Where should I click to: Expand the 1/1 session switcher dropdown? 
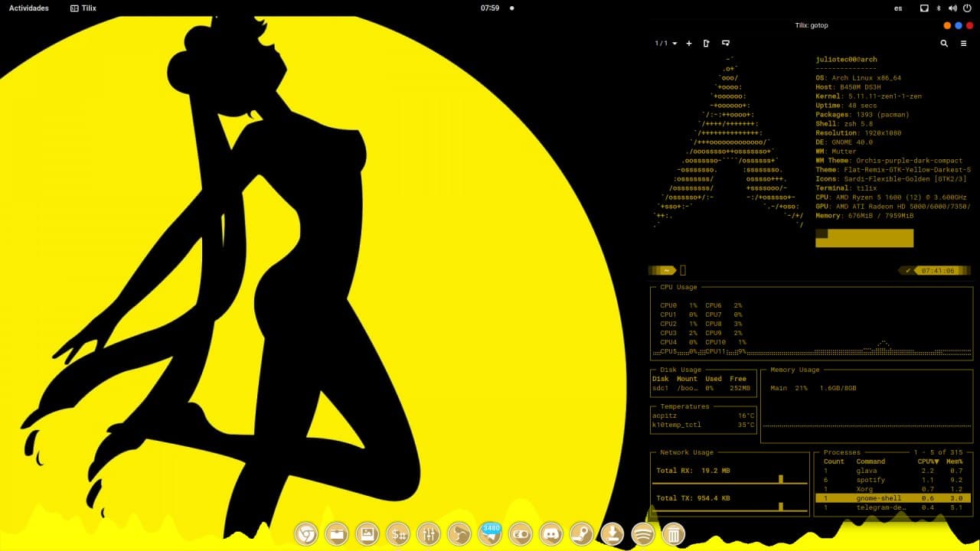[665, 44]
